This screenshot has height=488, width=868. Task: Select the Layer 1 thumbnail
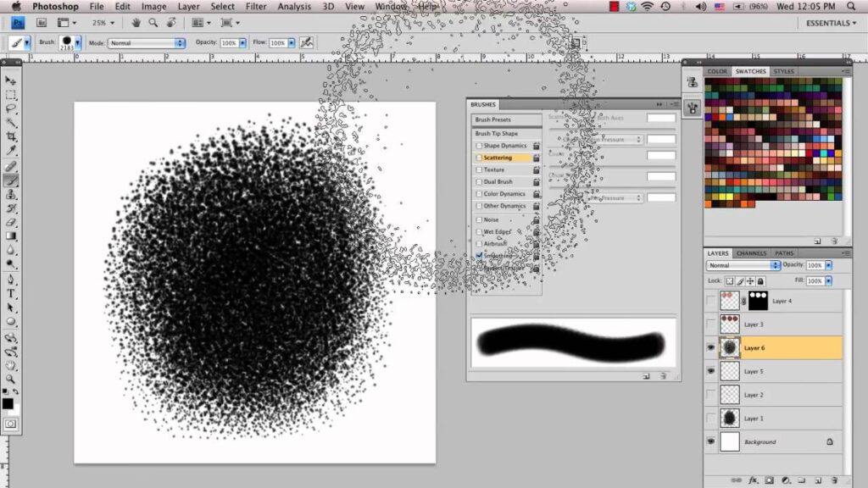point(729,418)
